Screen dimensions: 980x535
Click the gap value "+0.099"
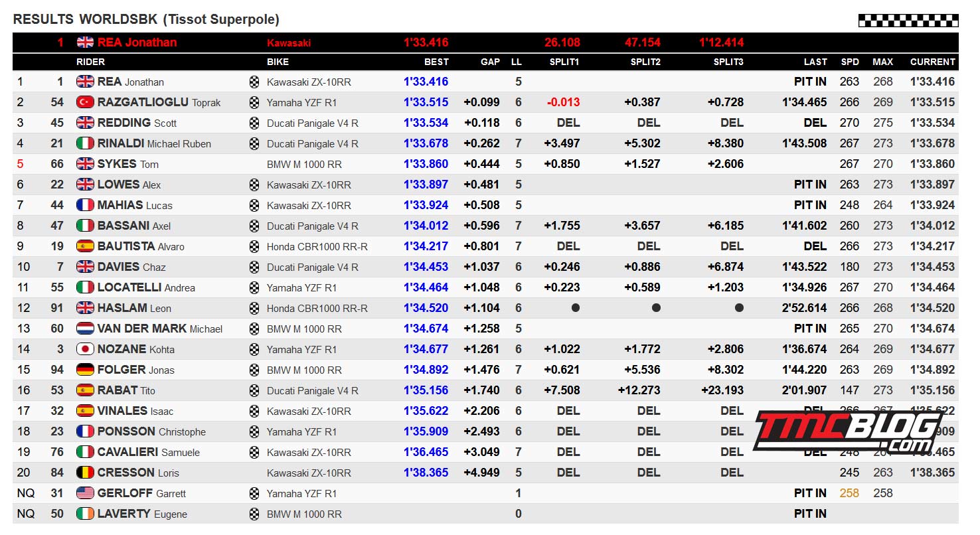481,102
